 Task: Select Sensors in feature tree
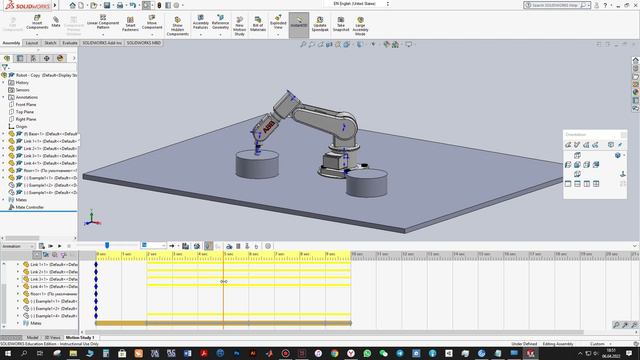point(22,90)
